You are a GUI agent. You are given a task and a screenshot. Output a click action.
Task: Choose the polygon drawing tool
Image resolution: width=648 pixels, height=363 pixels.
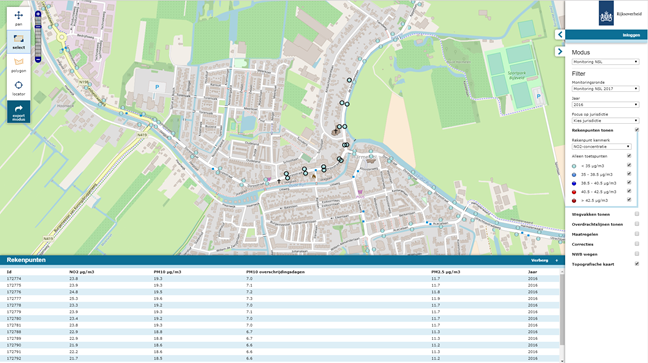click(19, 65)
